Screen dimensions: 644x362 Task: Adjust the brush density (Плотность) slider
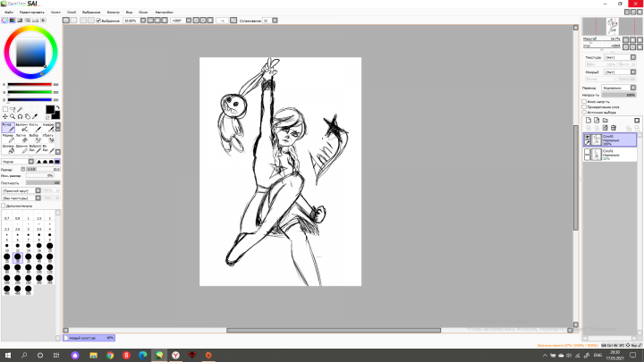click(x=43, y=182)
